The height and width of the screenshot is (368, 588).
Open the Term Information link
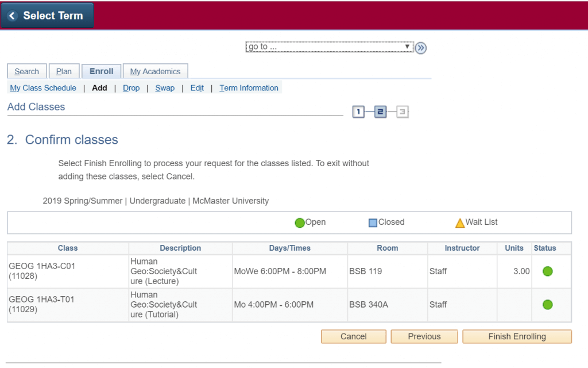(249, 88)
